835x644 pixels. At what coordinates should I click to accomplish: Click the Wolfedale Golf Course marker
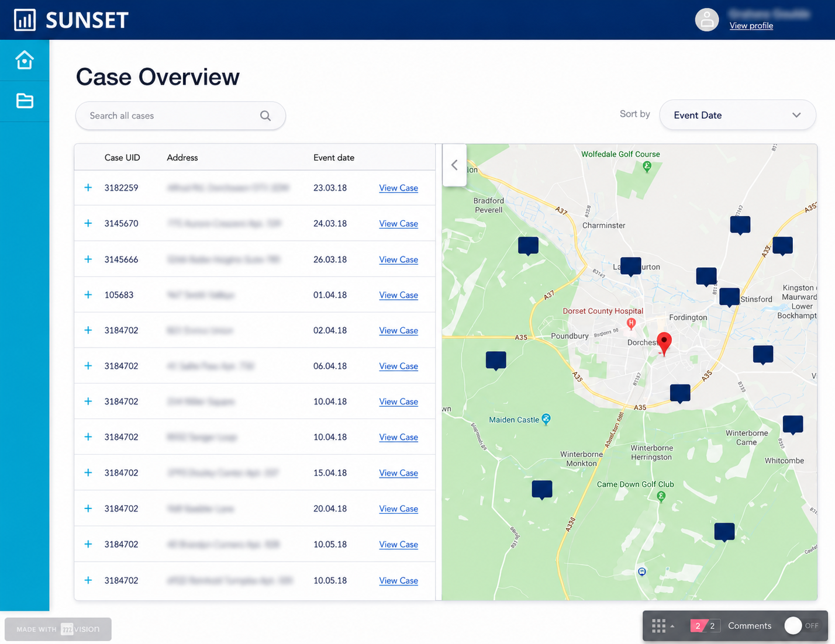point(647,167)
